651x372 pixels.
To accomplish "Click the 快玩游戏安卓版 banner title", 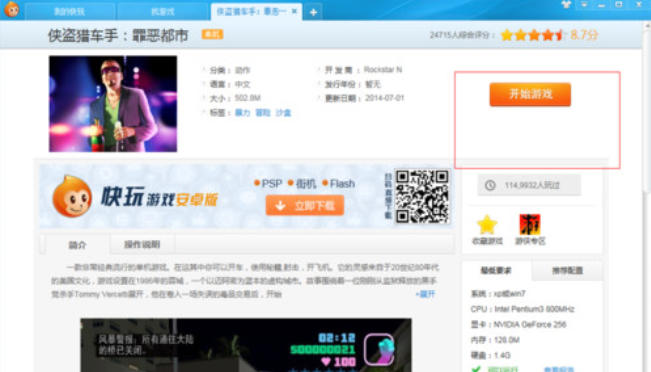I will click(159, 196).
